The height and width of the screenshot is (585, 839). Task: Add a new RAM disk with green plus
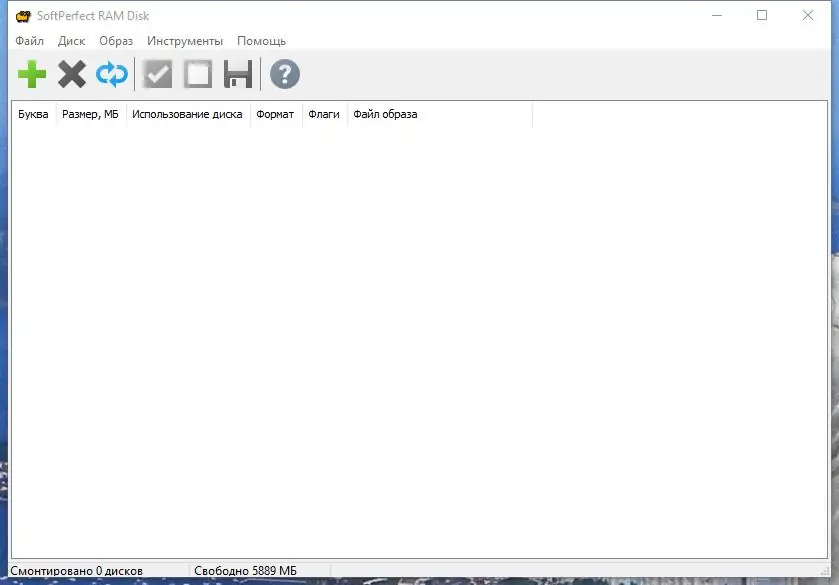pos(32,74)
